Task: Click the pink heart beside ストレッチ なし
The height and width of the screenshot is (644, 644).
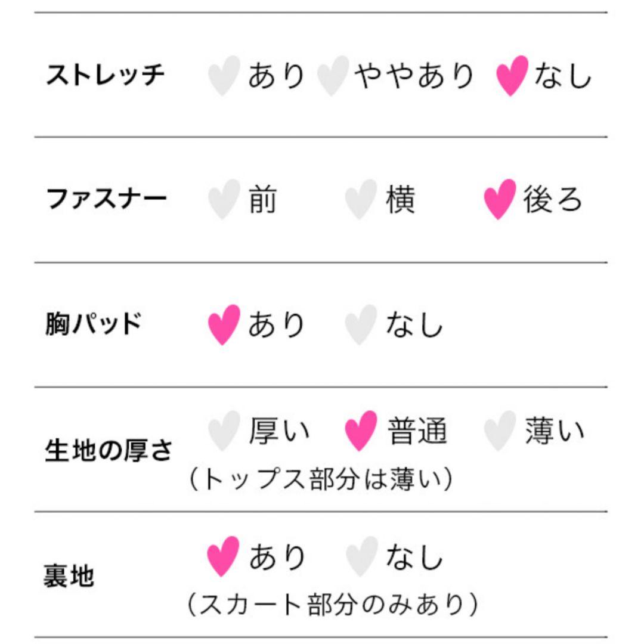Action: tap(512, 76)
